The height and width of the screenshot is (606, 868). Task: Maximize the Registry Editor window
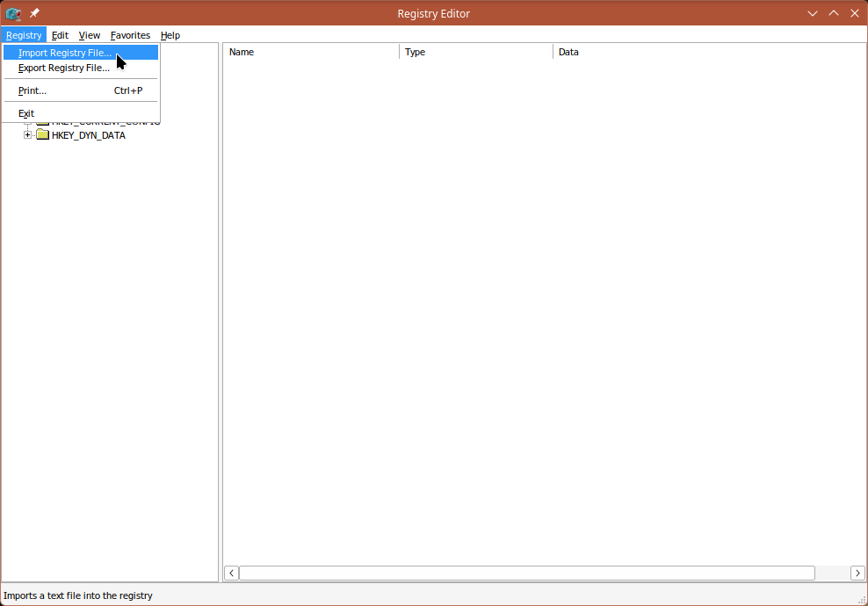point(834,13)
